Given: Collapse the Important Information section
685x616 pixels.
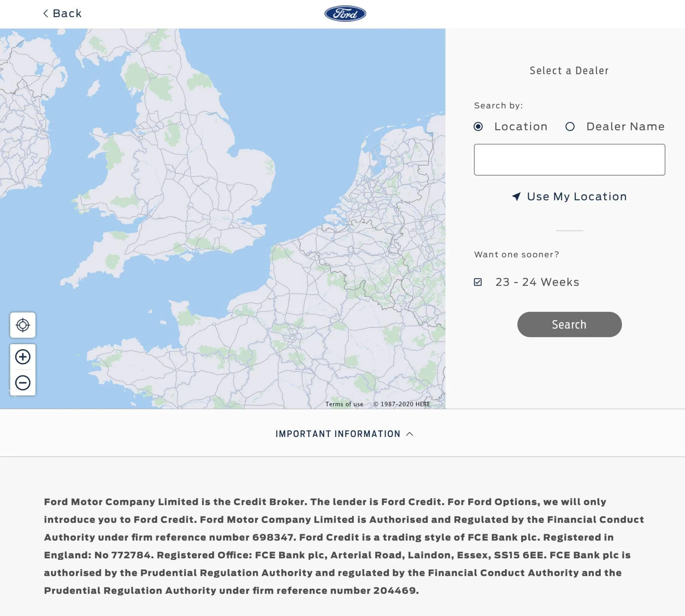Looking at the screenshot, I should pyautogui.click(x=344, y=434).
